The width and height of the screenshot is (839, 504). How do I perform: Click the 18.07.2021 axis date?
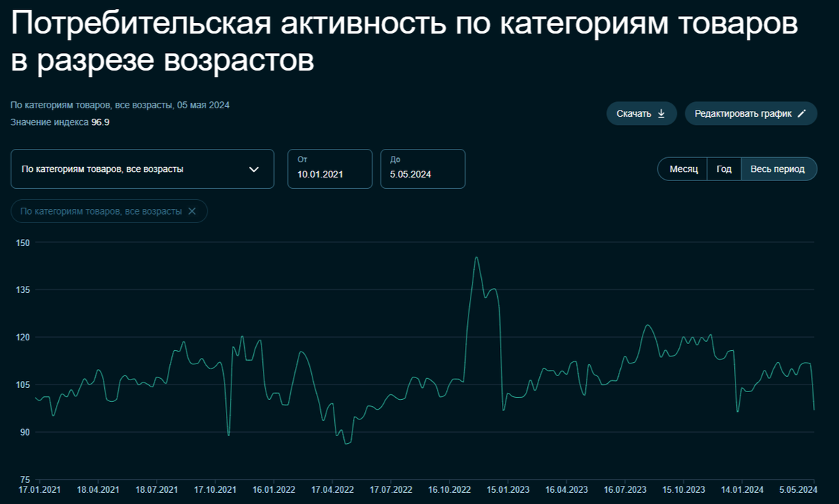[x=157, y=489]
